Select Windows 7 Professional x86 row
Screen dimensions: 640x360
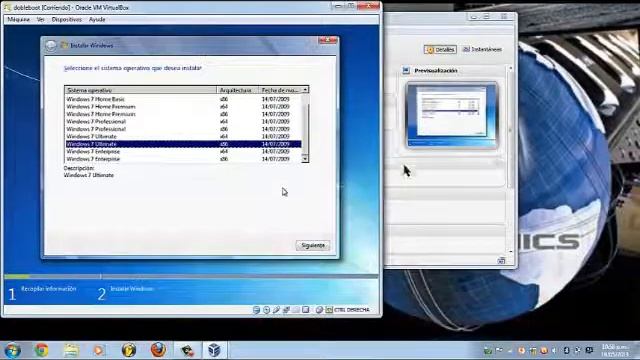pos(183,129)
